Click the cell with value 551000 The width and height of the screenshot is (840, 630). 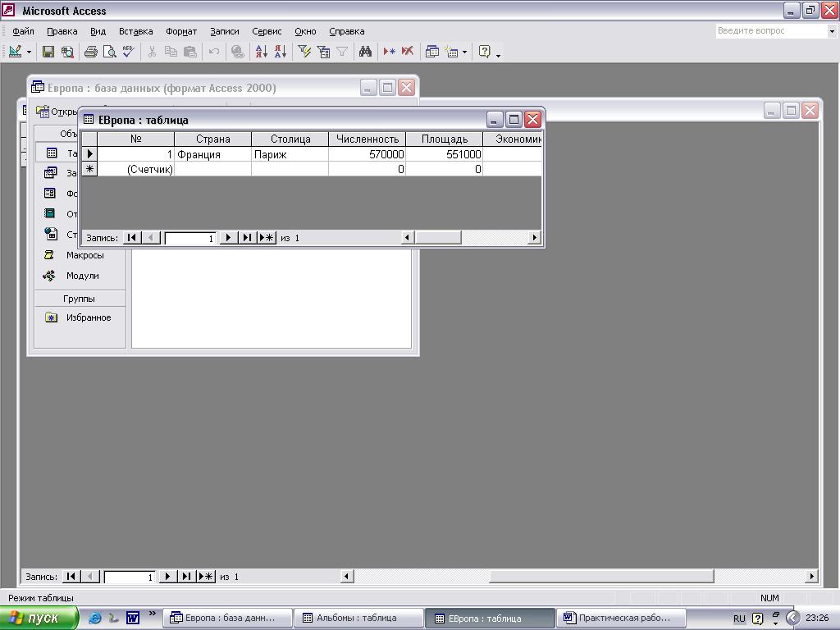tap(444, 154)
